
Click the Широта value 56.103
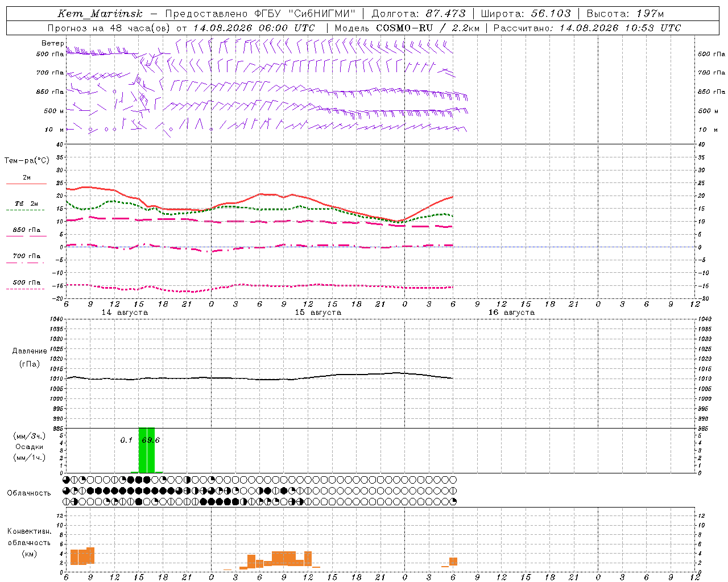click(551, 14)
